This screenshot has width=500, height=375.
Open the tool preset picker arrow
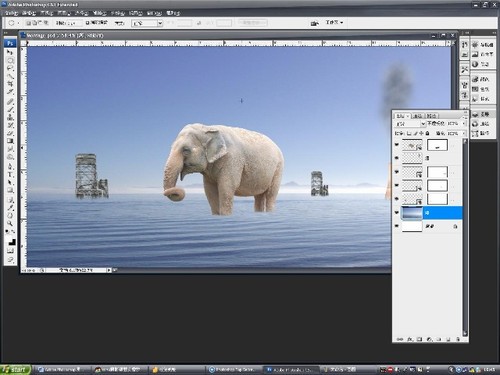(x=19, y=23)
